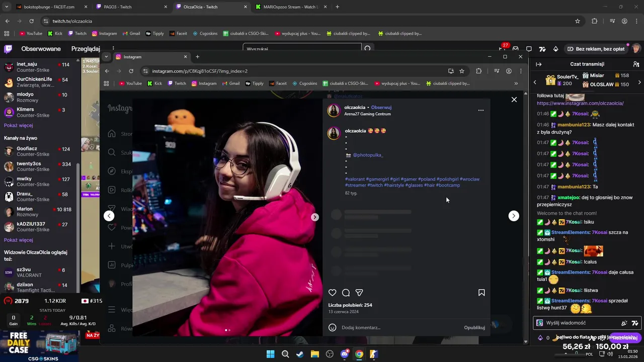Screen dimensions: 644x362
Task: Open File Explorer from the taskbar
Action: [314, 354]
